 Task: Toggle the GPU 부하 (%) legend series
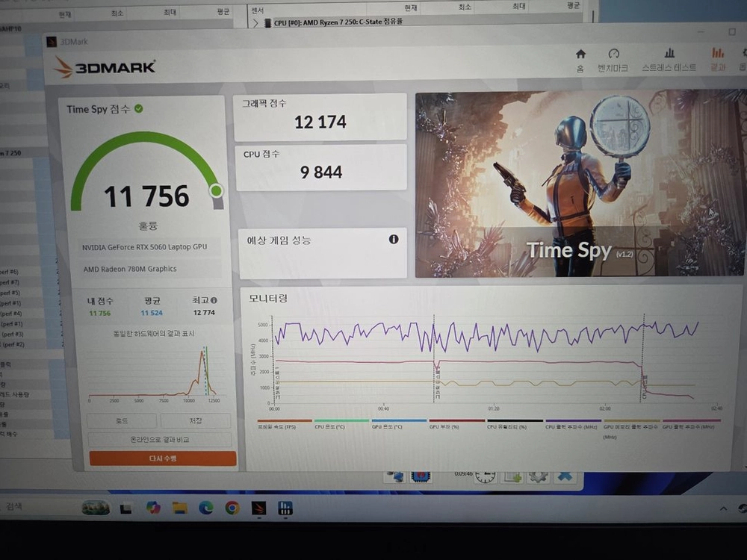pyautogui.click(x=456, y=424)
